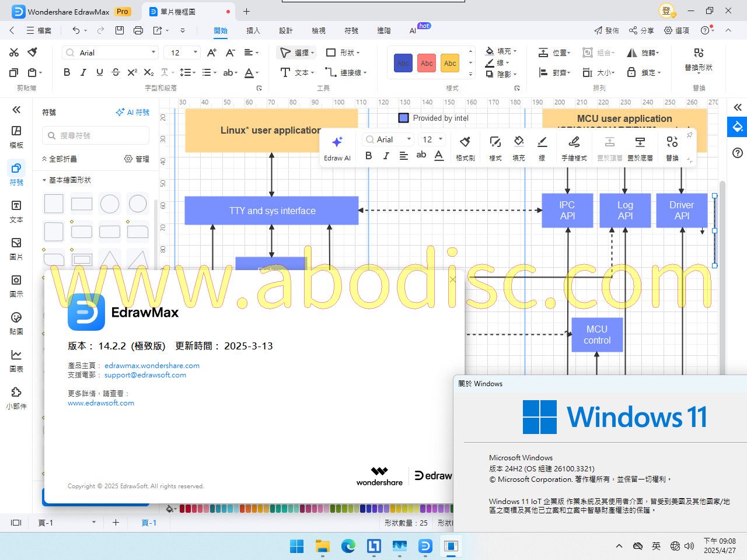Open the 圖片 pictures panel in left sidebar
The image size is (747, 560).
tap(16, 249)
